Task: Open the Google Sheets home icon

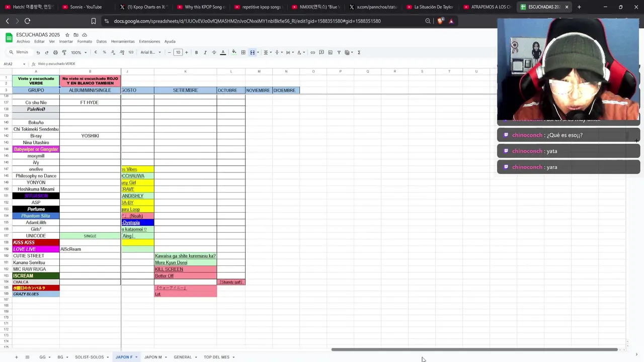Action: [x=9, y=38]
